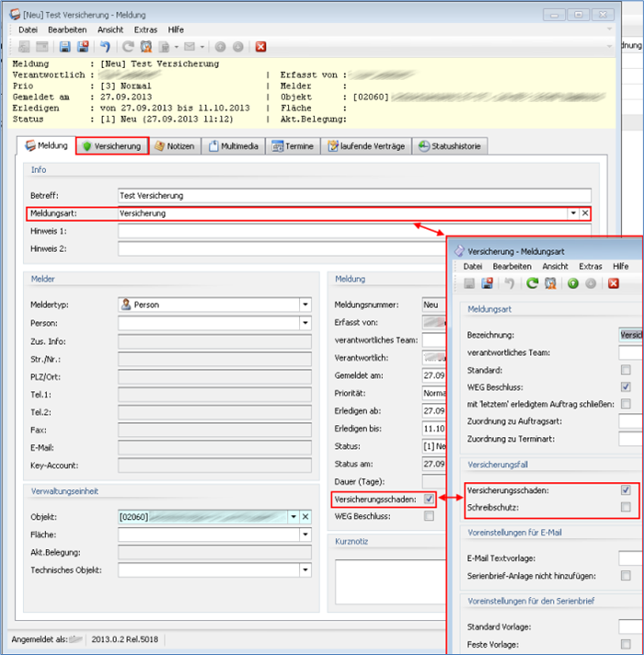Open the Meldertyp dropdown
This screenshot has height=655, width=644.
305,305
